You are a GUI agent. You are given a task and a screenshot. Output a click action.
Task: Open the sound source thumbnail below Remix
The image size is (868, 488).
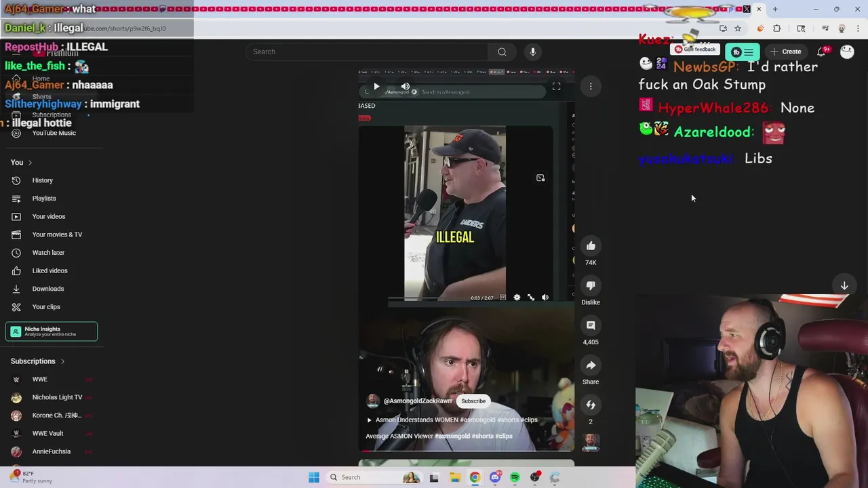[x=591, y=442]
